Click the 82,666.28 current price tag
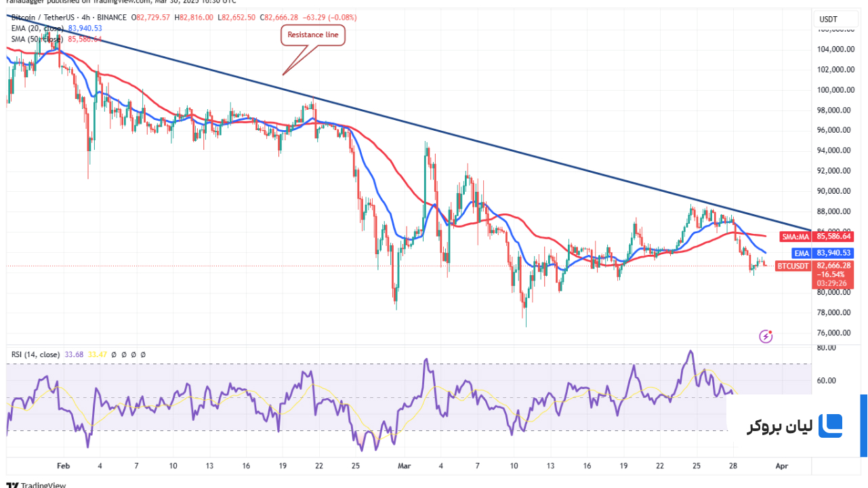The image size is (868, 488). (833, 266)
